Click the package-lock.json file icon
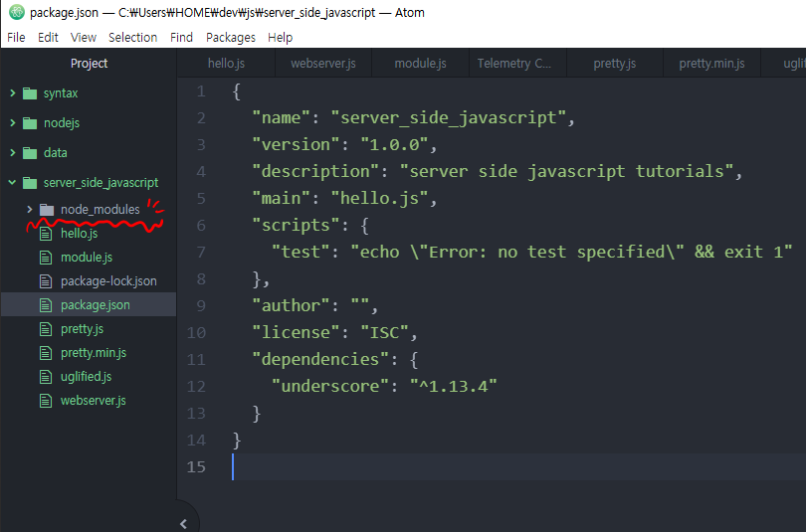This screenshot has width=806, height=532. (46, 281)
